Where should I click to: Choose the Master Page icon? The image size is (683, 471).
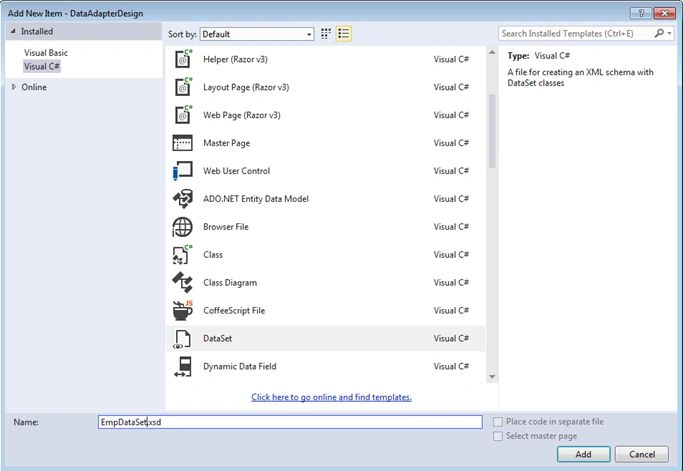[183, 143]
